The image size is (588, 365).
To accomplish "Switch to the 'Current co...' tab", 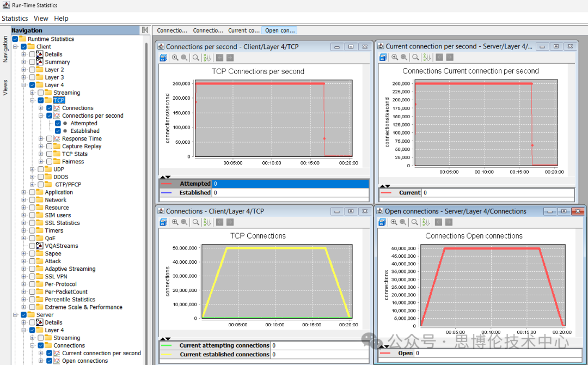I will 244,31.
